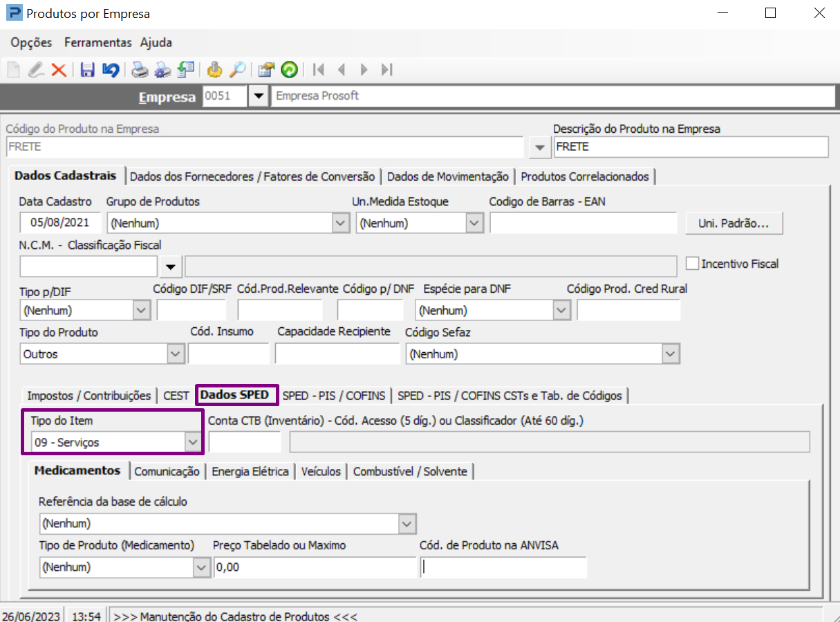This screenshot has width=840, height=622.
Task: Save the record with the floppy disk icon
Action: (88, 70)
